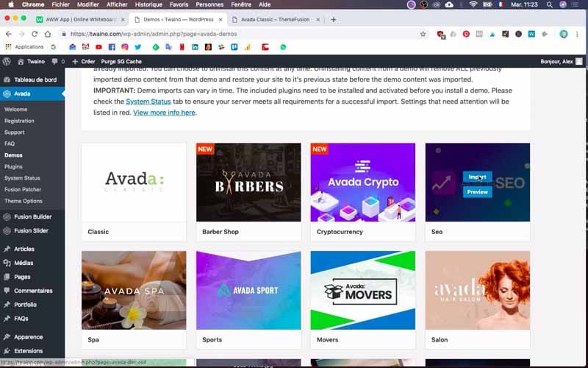Open Avada Welcome submenu item
Screen dimensions: 588x368
(15, 109)
